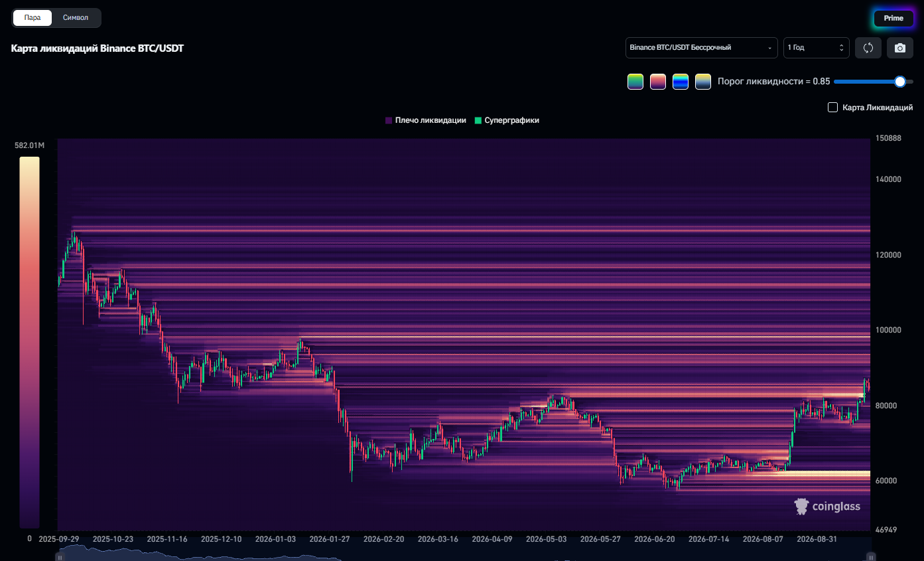Open the 1 Год time range selector

[817, 48]
